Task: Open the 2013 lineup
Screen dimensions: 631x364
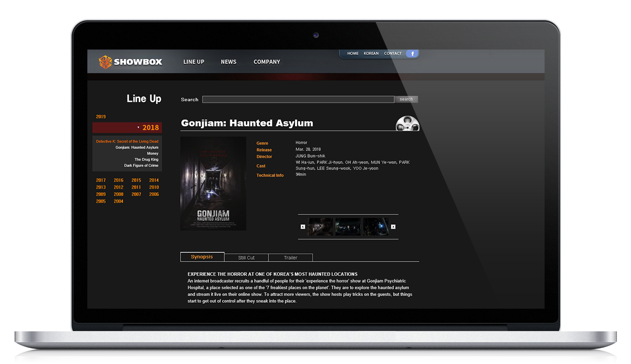Action: [101, 187]
